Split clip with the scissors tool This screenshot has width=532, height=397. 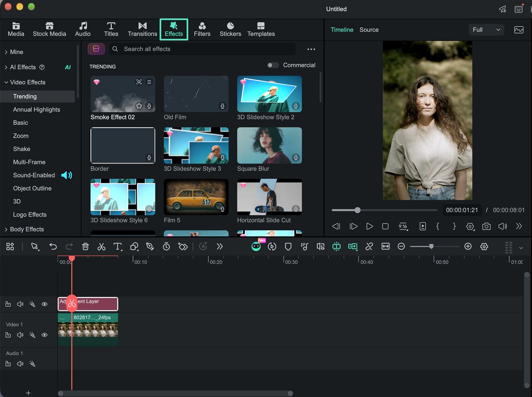(x=101, y=247)
